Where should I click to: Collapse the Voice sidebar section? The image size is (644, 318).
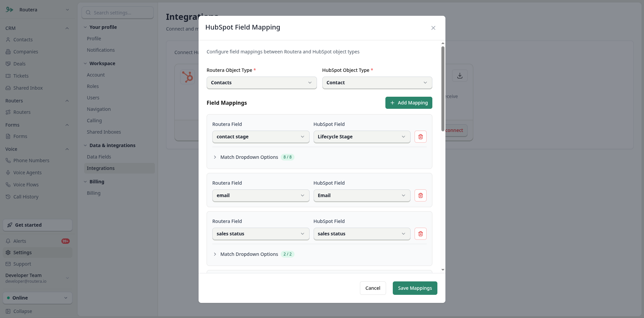tap(67, 149)
